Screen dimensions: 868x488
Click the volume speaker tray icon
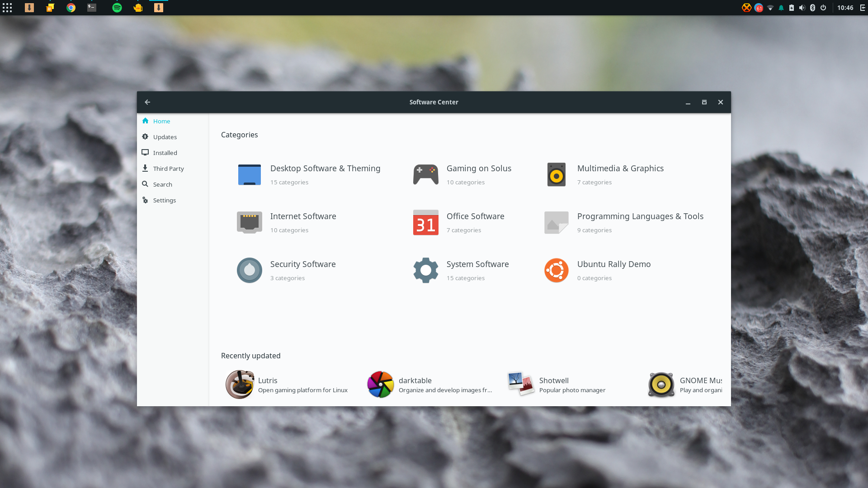[x=802, y=8]
